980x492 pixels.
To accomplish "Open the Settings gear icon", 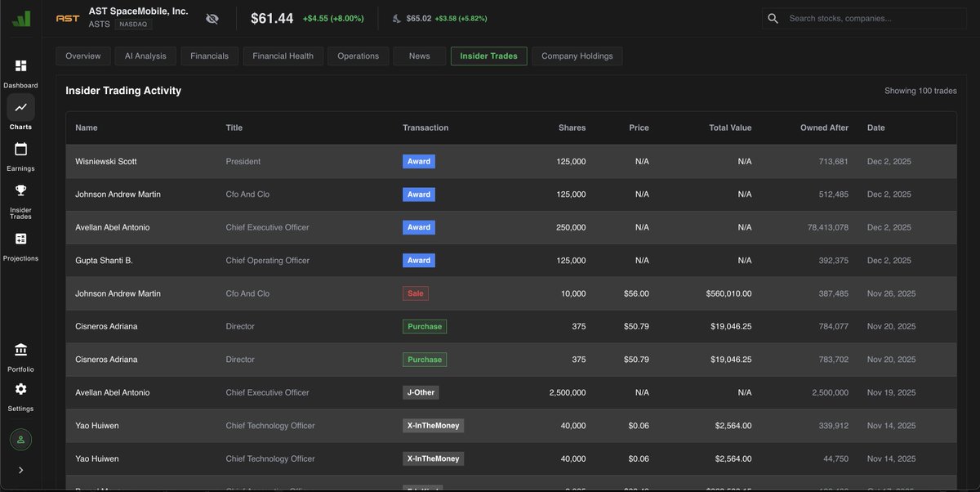I will coord(20,390).
